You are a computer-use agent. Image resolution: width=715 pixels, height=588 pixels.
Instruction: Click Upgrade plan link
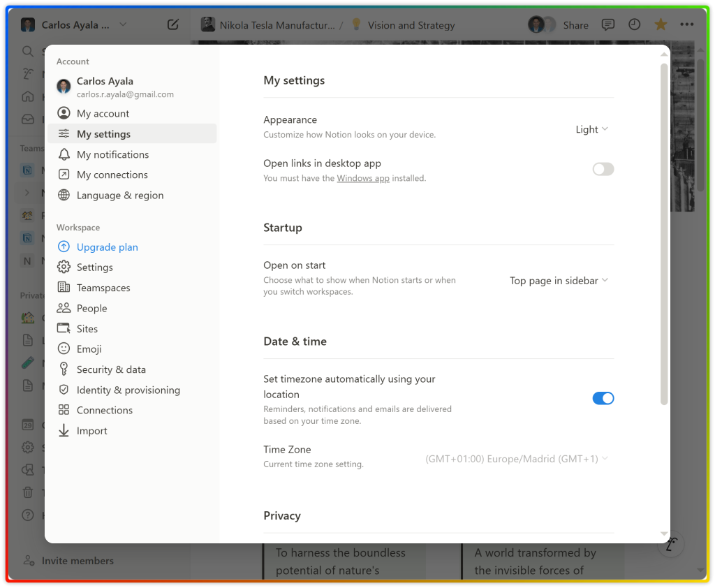pos(107,247)
